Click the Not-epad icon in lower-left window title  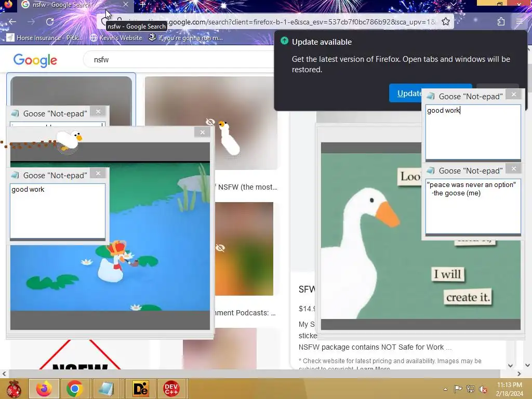pos(15,175)
